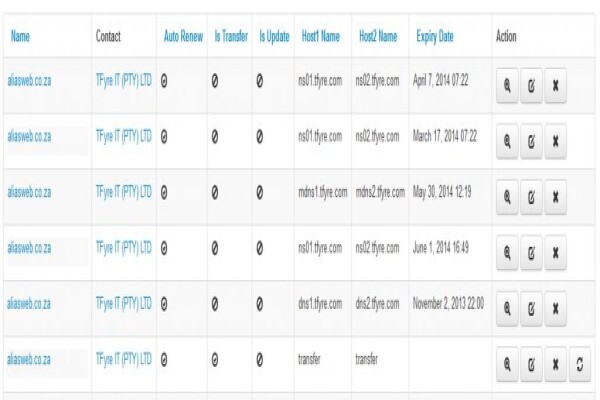Open TFyre IT (PTY) LTD contact in first row
The image size is (600, 400).
point(124,81)
